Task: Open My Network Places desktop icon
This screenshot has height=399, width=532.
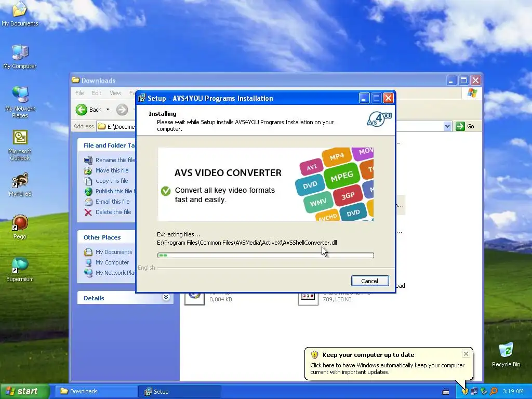Action: point(20,102)
